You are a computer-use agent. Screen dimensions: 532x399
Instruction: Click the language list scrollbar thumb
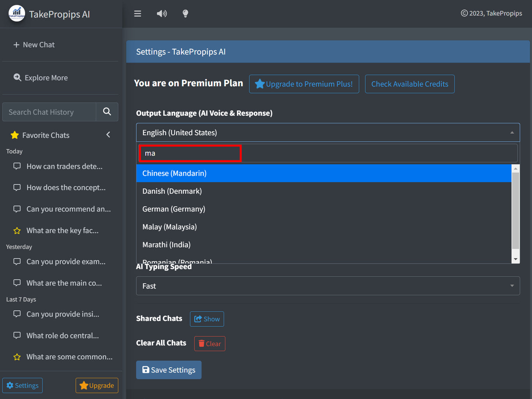516,211
